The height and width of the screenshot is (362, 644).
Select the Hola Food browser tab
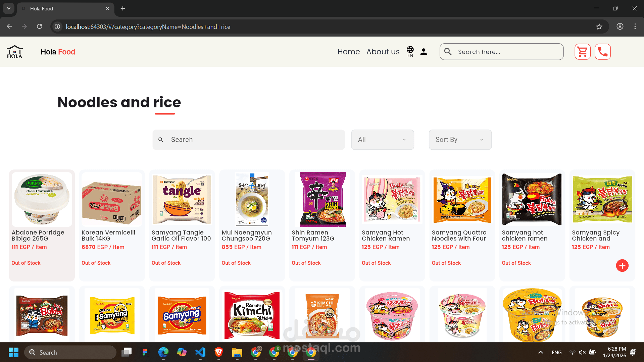click(65, 8)
